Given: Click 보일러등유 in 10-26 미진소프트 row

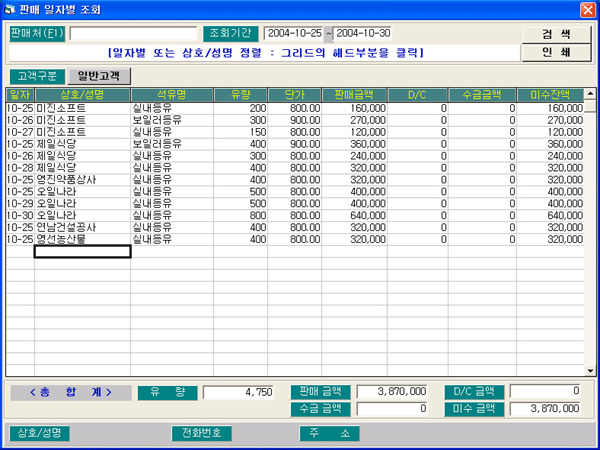Looking at the screenshot, I should click(172, 120).
